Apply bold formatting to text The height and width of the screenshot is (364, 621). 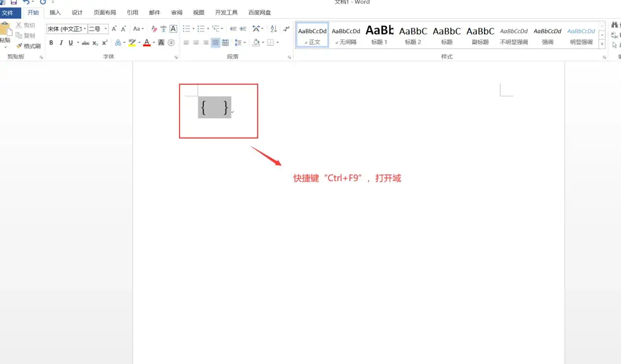[x=51, y=42]
